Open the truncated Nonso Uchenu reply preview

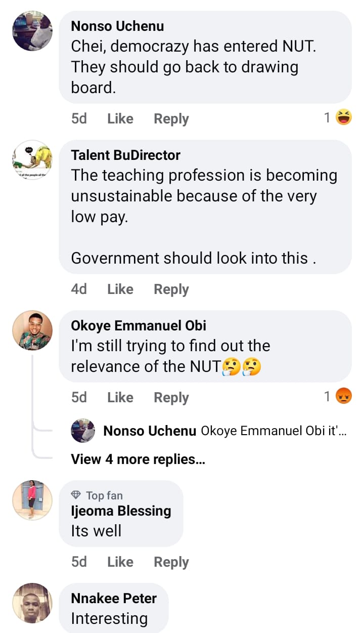click(x=274, y=431)
